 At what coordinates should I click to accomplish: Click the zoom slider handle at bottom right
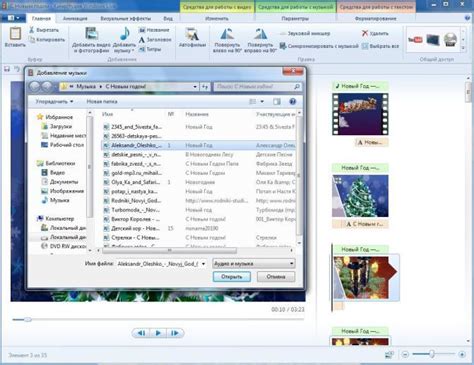click(x=432, y=354)
